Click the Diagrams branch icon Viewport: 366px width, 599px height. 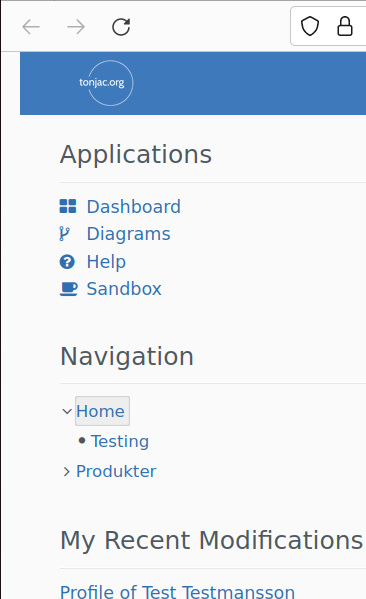[65, 234]
